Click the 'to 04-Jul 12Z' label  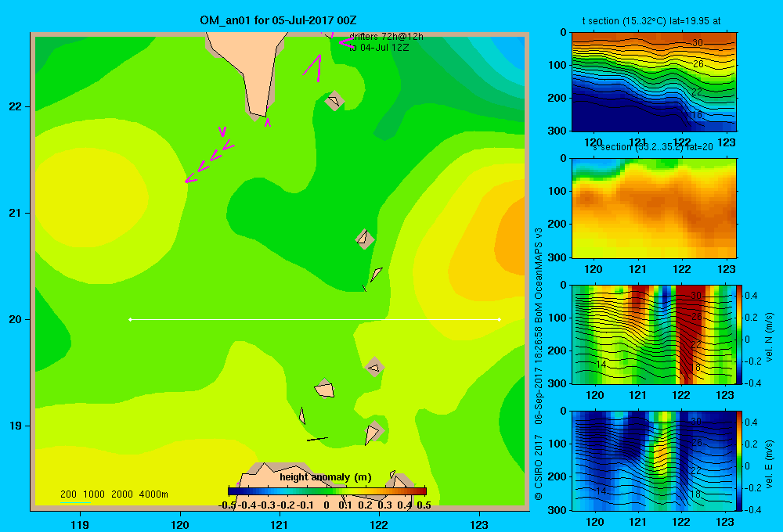(378, 48)
